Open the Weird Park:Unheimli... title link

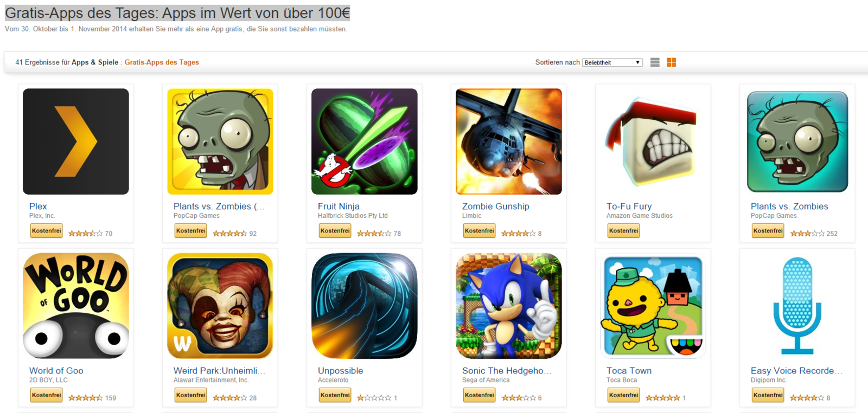[x=220, y=371]
